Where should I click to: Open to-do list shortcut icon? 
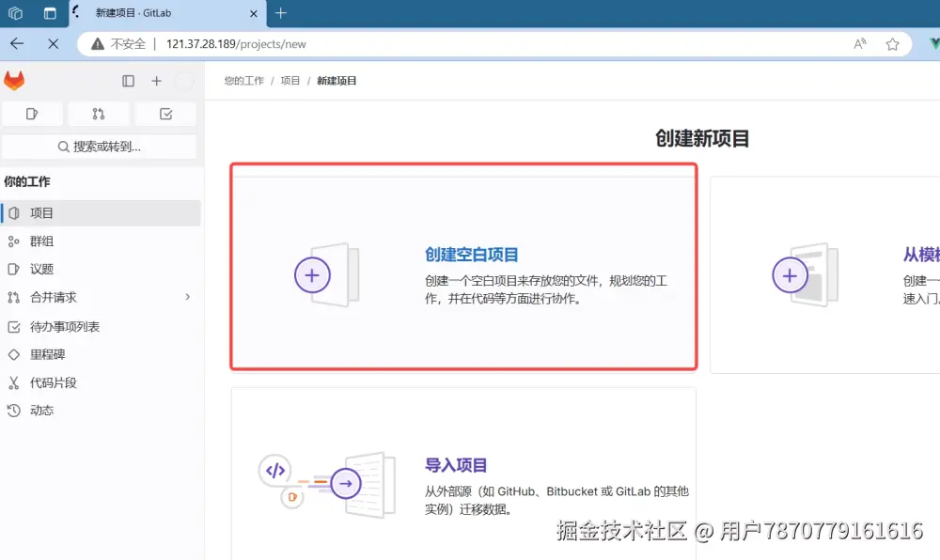tap(166, 114)
